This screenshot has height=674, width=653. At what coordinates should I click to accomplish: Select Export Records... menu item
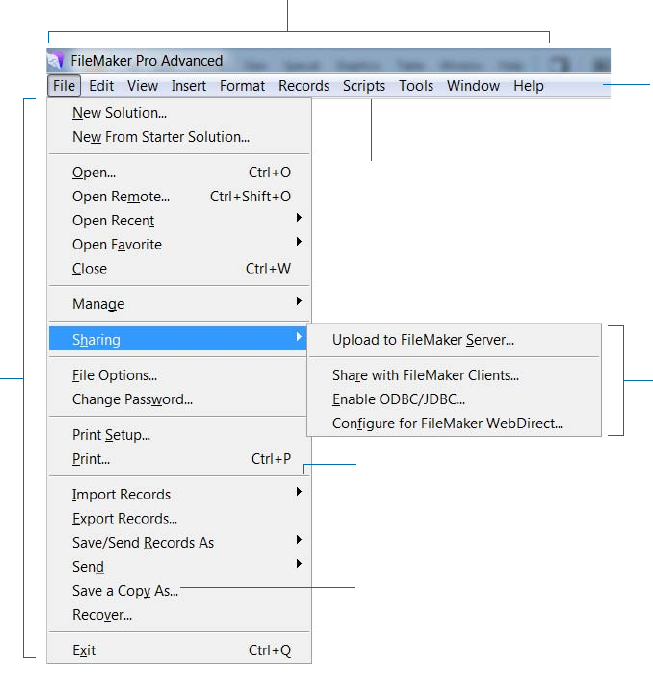pos(179,519)
